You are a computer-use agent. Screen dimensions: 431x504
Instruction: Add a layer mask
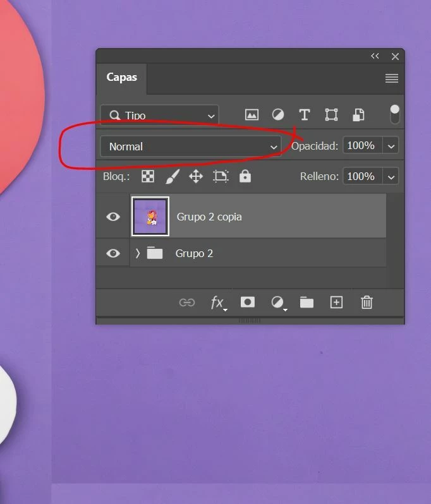coord(248,302)
